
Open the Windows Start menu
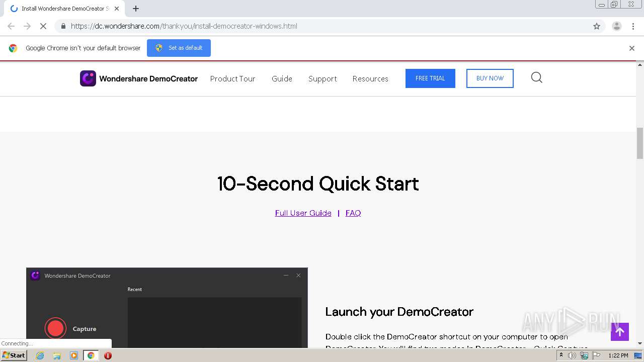pos(14,355)
